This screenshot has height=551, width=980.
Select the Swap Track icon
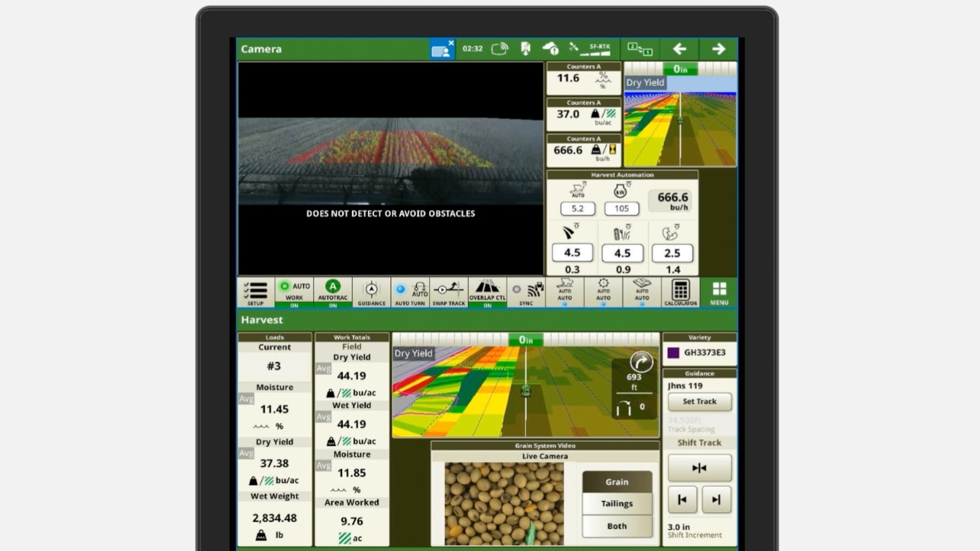tap(449, 292)
